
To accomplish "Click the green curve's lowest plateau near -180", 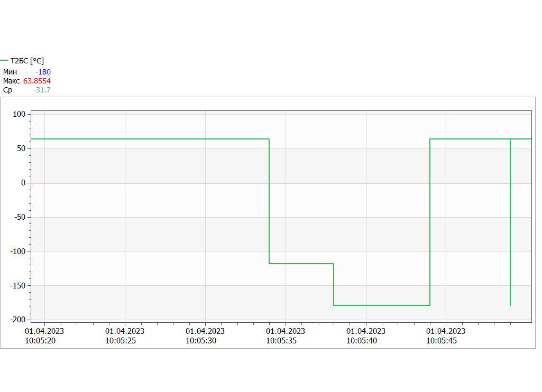I will point(381,305).
